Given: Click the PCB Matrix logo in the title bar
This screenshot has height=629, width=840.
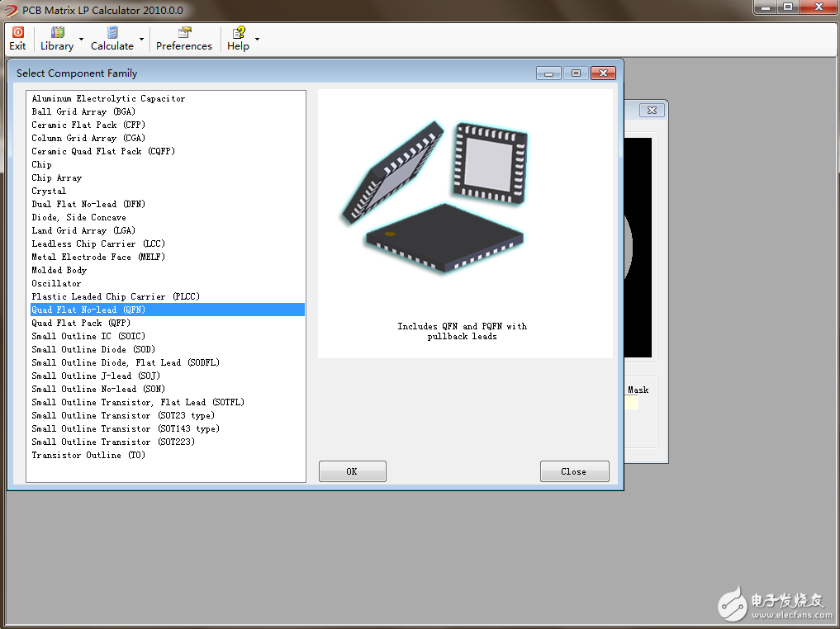Looking at the screenshot, I should (10, 10).
